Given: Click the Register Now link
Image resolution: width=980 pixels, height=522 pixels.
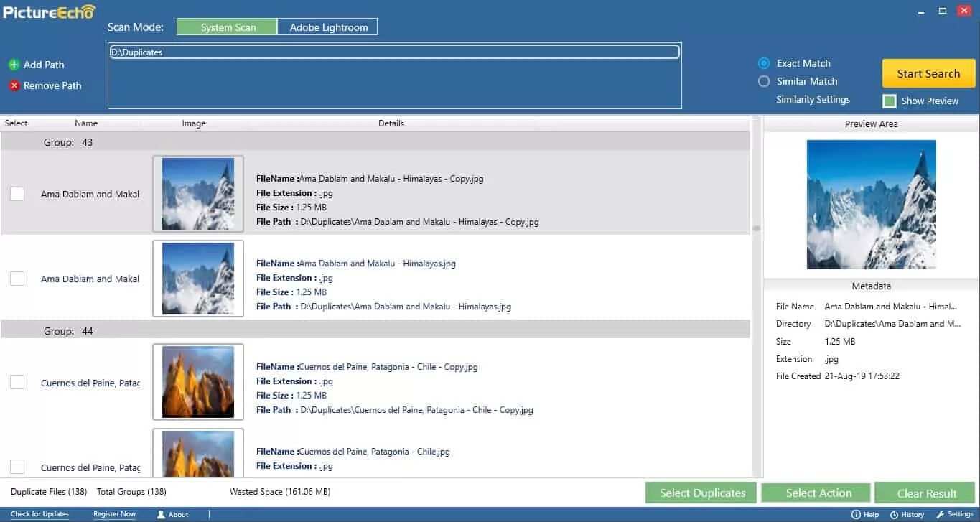Looking at the screenshot, I should 114,514.
